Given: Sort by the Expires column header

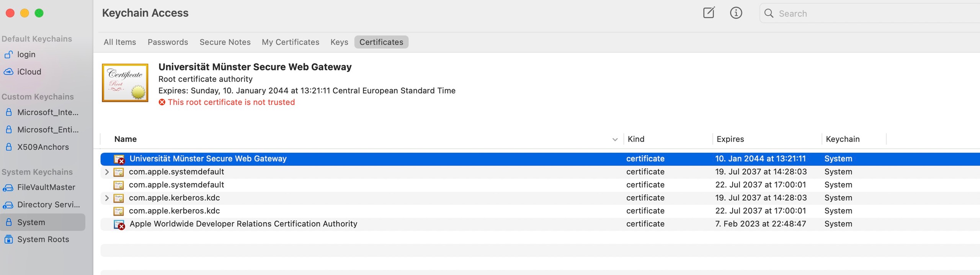Looking at the screenshot, I should pyautogui.click(x=730, y=139).
